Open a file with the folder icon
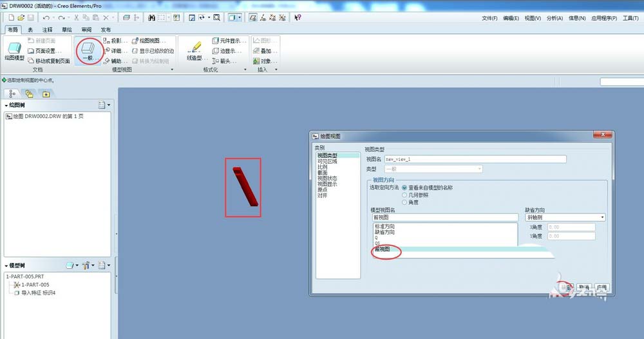 pos(21,17)
